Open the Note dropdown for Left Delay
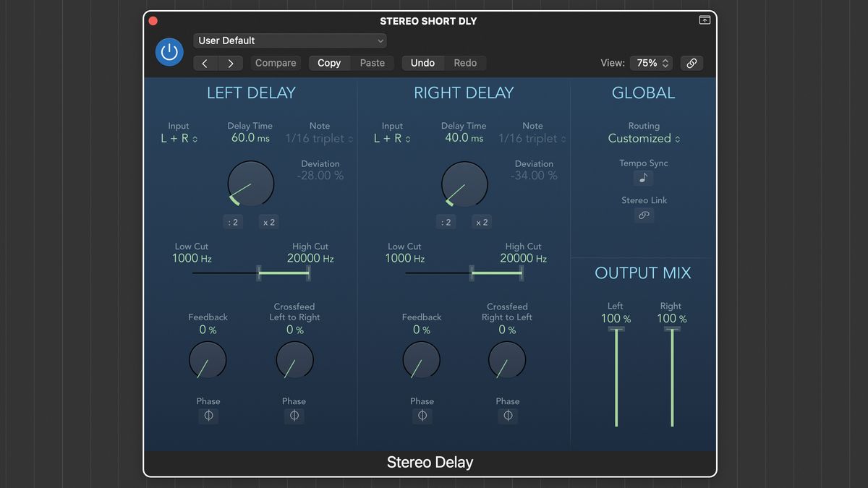Screen dimensions: 868x488 [319, 138]
